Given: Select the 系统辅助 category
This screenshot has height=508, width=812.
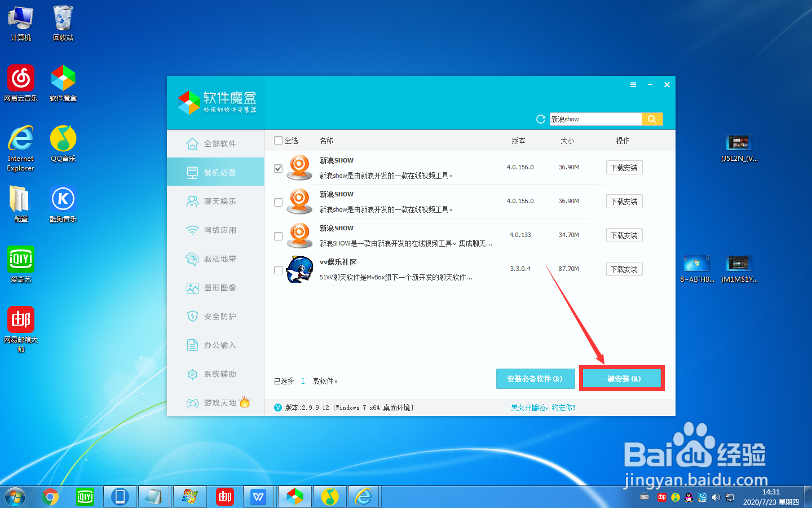Looking at the screenshot, I should pos(215,374).
